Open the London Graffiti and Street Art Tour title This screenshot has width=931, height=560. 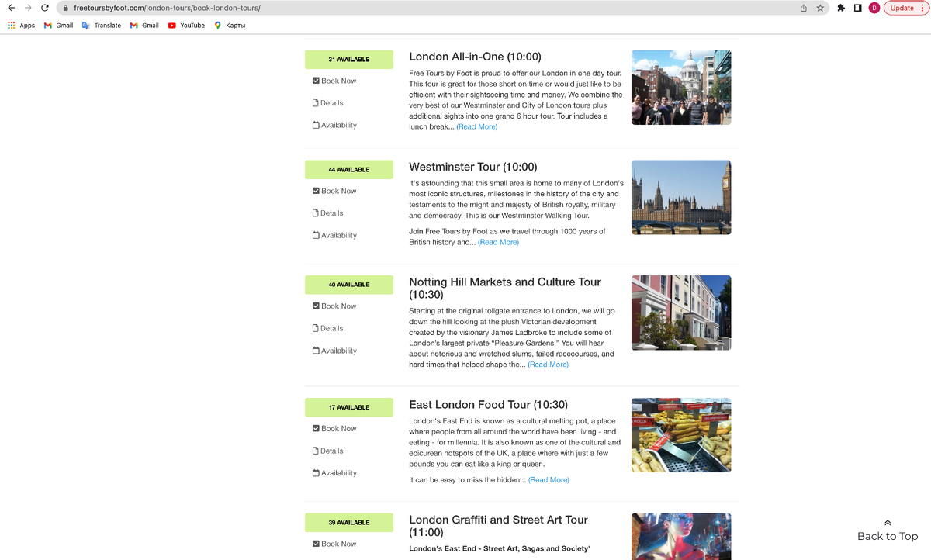point(498,526)
